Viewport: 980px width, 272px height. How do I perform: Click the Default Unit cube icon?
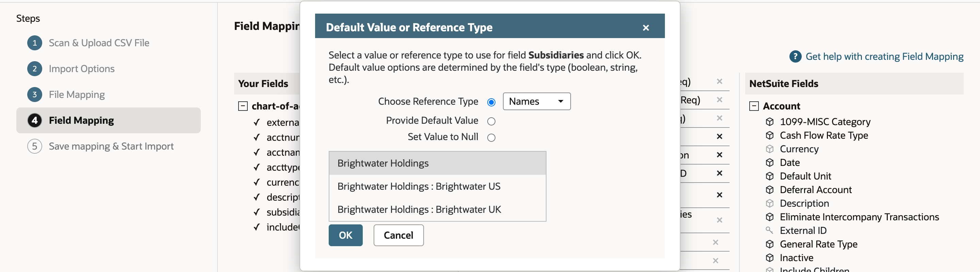770,176
